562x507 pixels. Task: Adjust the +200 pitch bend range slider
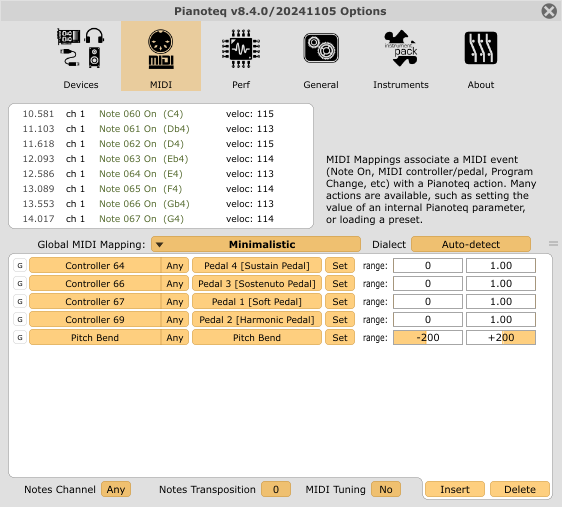click(501, 337)
